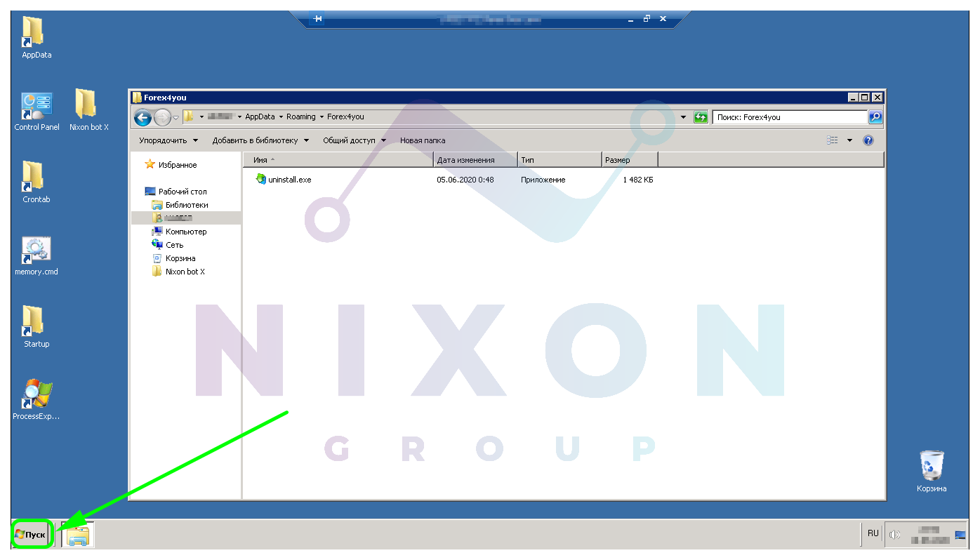The height and width of the screenshot is (560, 980).
Task: Click the date 05.06.2020 0:48
Action: coord(465,180)
